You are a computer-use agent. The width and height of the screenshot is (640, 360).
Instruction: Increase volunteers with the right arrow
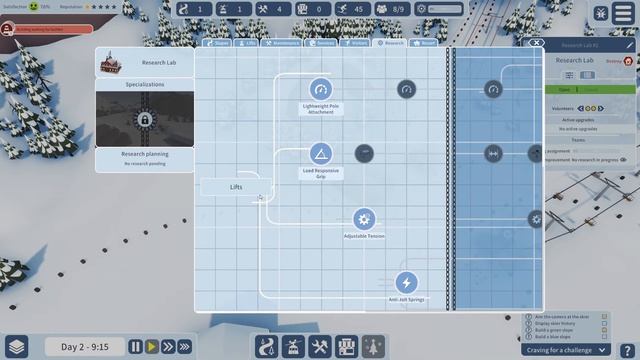coord(601,109)
